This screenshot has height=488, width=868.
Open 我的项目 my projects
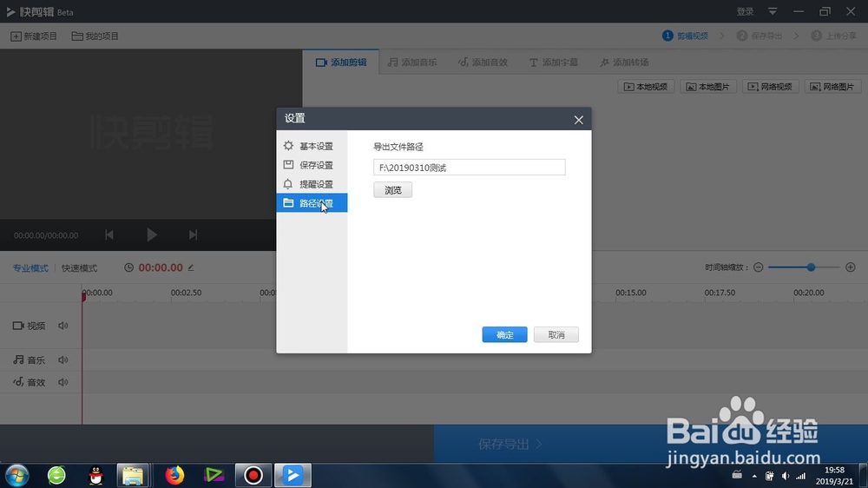[95, 36]
